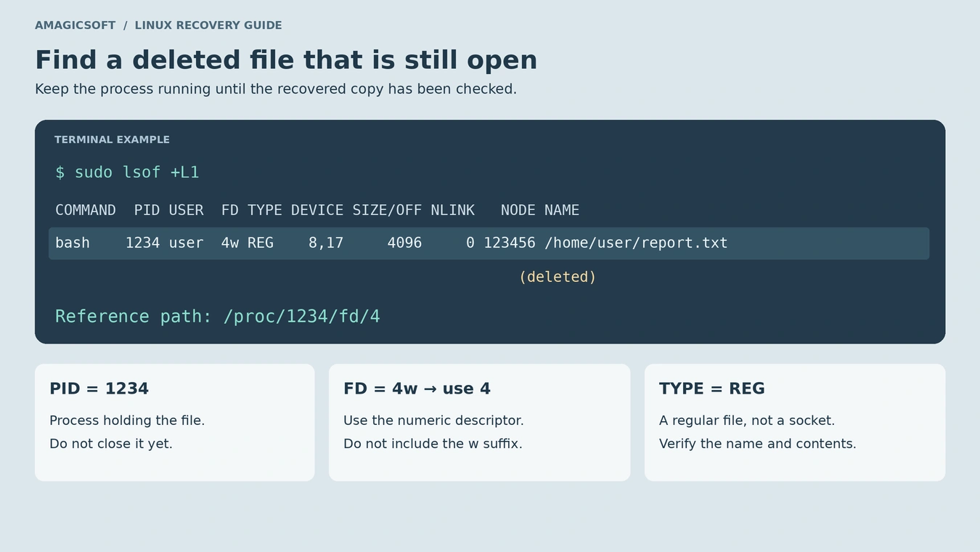Click the 'TYPE = REG' card title
The width and height of the screenshot is (980, 552).
711,389
